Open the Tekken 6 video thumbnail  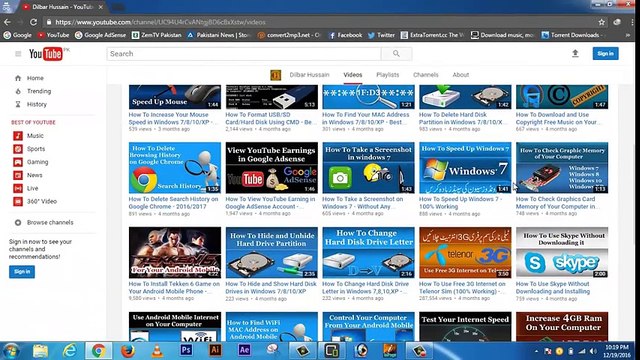(175, 253)
